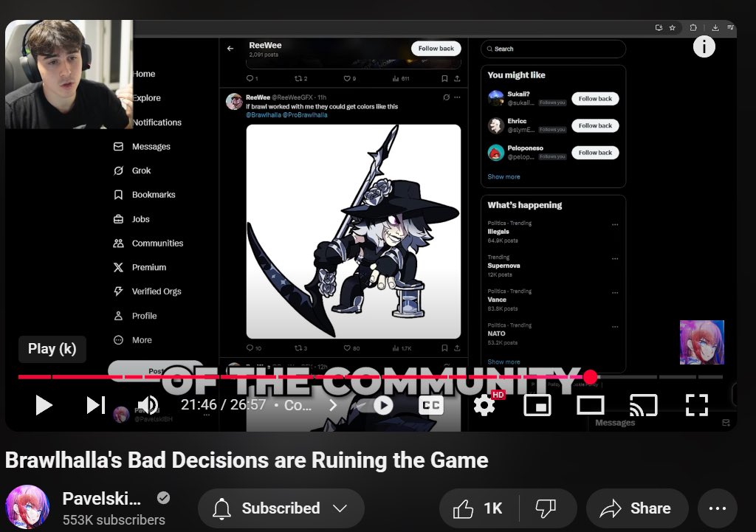Open the browser downloads icon
756x532 pixels.
715,28
